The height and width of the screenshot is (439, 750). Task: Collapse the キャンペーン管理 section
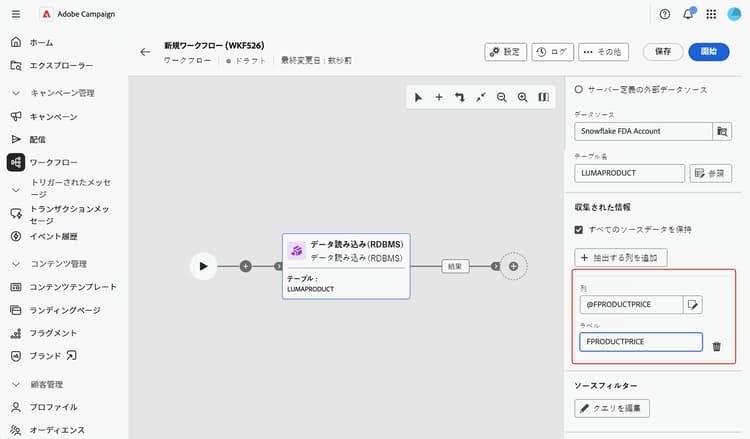click(x=16, y=93)
